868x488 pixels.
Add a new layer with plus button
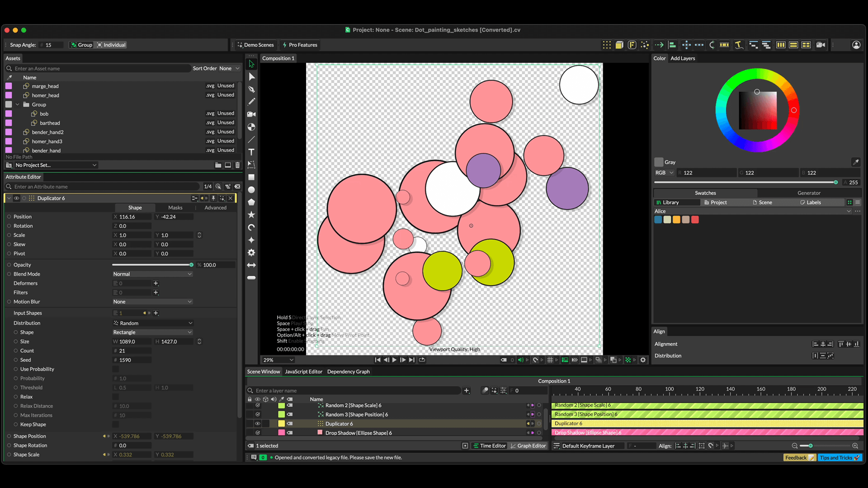click(467, 390)
